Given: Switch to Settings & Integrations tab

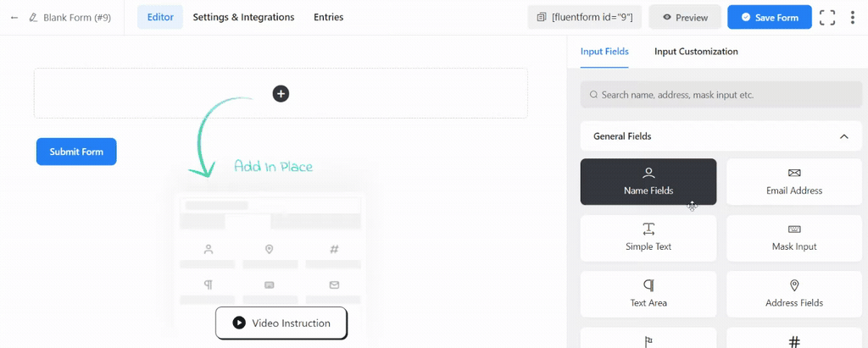Looking at the screenshot, I should point(243,17).
